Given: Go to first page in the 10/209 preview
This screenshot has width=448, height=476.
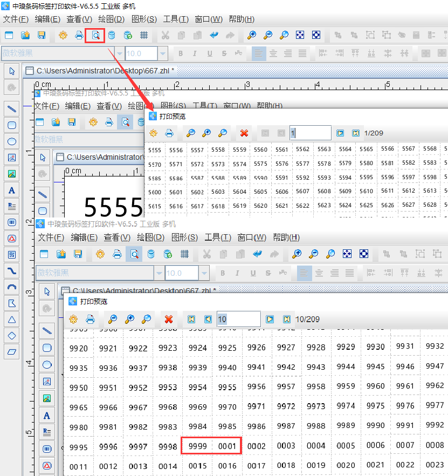Looking at the screenshot, I should [x=191, y=319].
